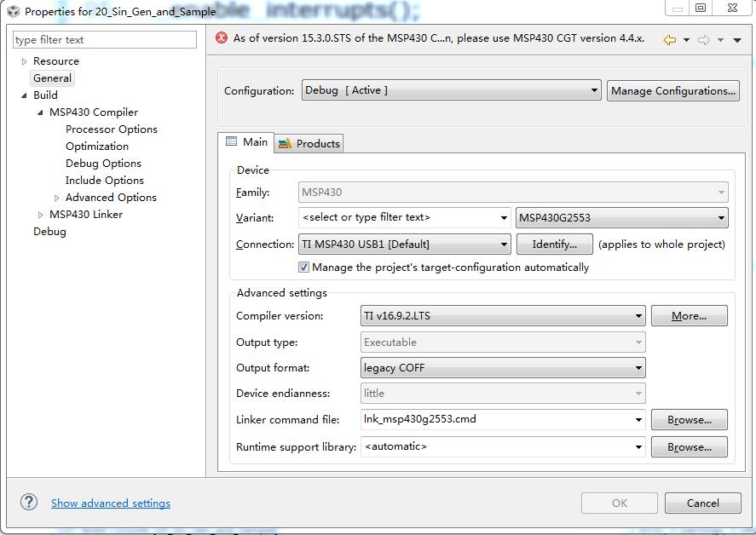Collapse the MSP430 Compiler node

[41, 112]
